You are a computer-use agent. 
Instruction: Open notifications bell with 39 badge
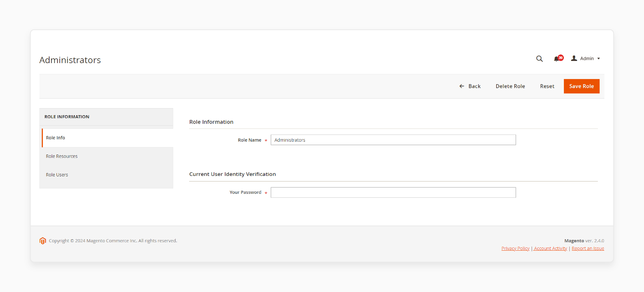[558, 58]
